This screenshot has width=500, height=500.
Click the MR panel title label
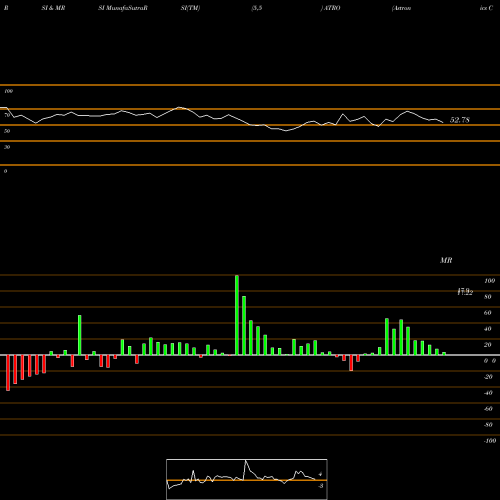446,260
